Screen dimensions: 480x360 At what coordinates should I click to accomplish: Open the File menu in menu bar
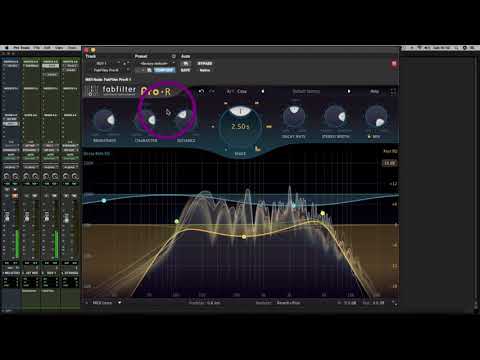(37, 48)
